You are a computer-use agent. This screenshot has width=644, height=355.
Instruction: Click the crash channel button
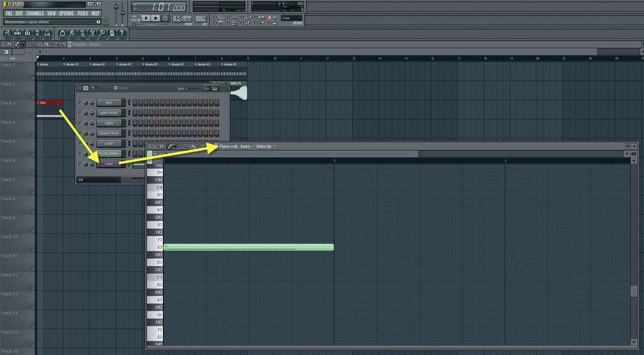coord(109,143)
